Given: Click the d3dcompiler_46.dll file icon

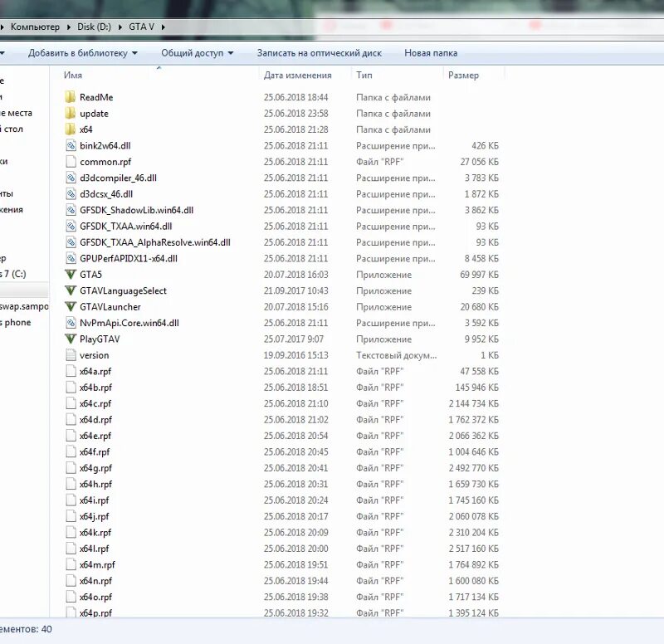Looking at the screenshot, I should point(71,178).
